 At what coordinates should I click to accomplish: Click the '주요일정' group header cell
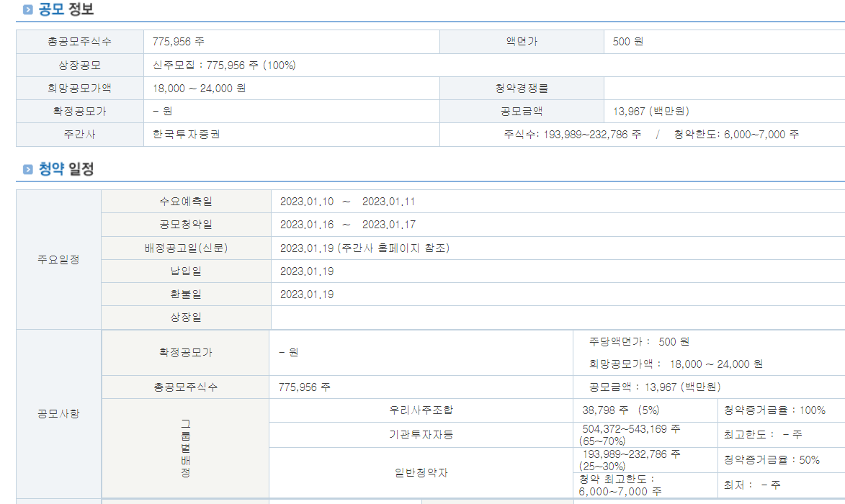[x=59, y=259]
